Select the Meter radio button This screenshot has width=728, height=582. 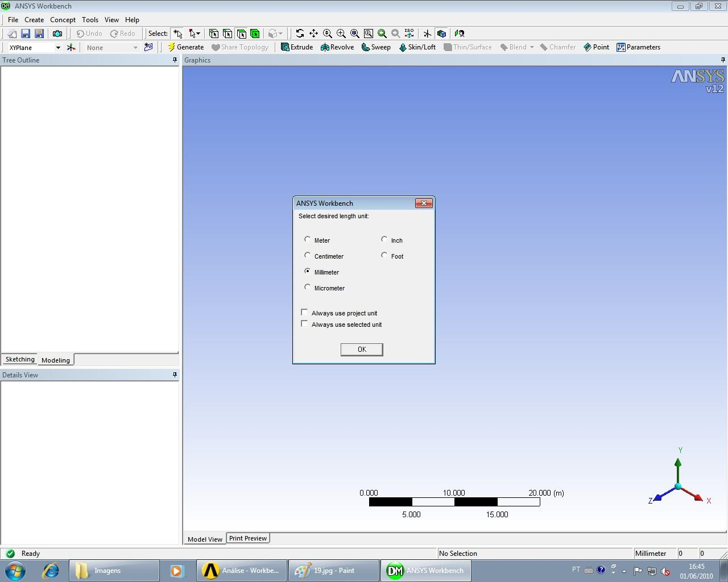click(x=308, y=239)
